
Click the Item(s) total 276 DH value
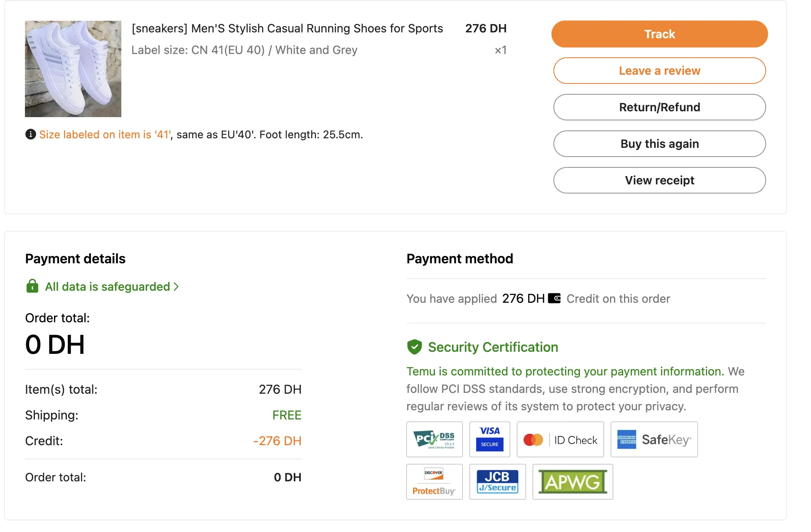(280, 389)
